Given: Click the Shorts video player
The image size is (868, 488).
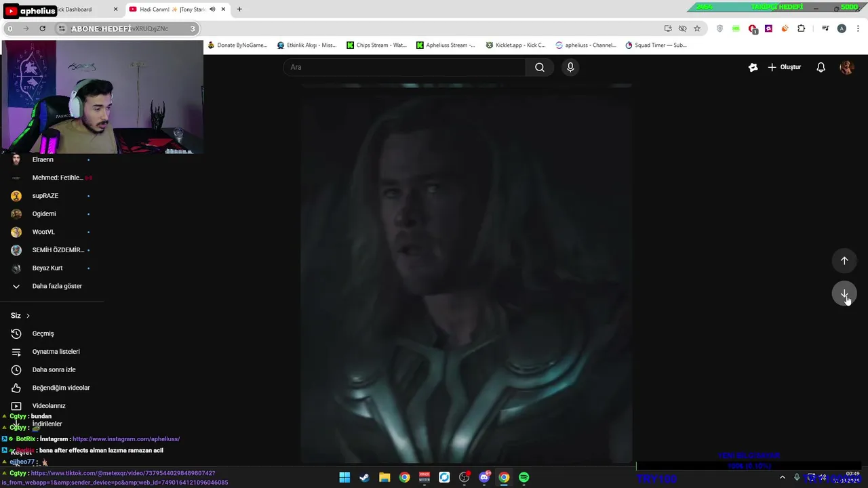Looking at the screenshot, I should coord(467,273).
